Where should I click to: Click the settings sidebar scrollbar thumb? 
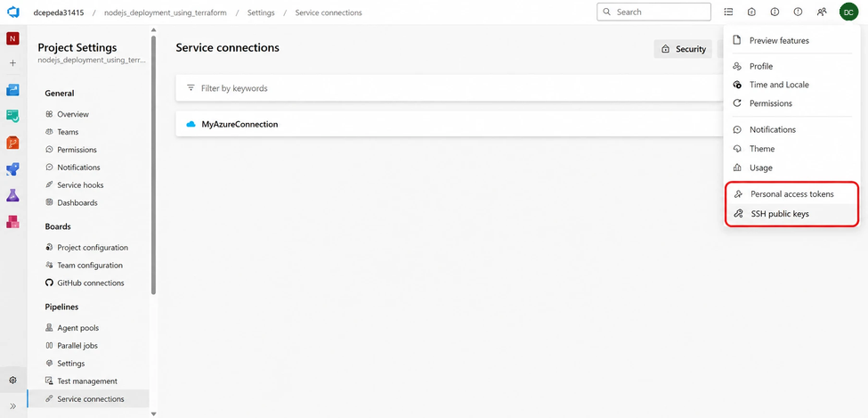[x=153, y=165]
